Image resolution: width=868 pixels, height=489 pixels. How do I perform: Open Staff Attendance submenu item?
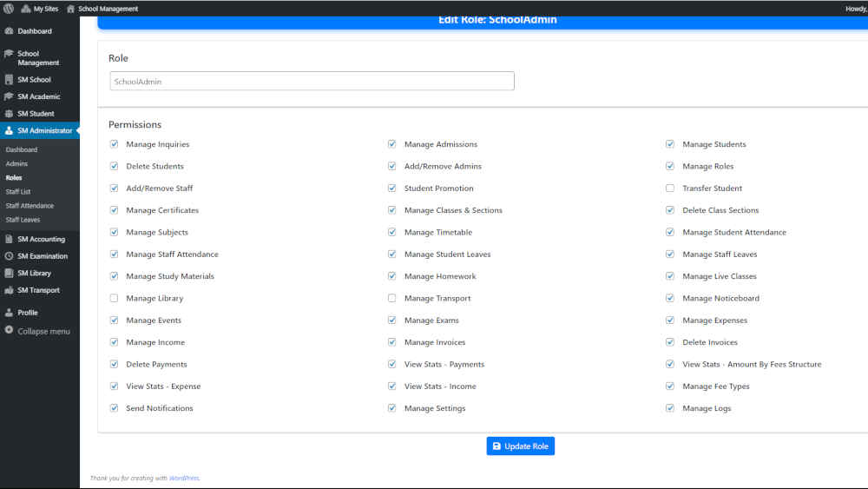[x=30, y=206]
